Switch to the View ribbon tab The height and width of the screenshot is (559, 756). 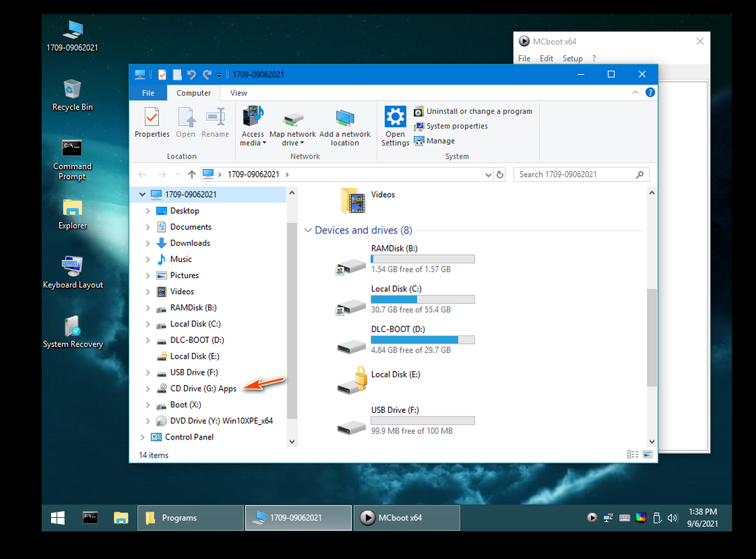click(x=238, y=93)
